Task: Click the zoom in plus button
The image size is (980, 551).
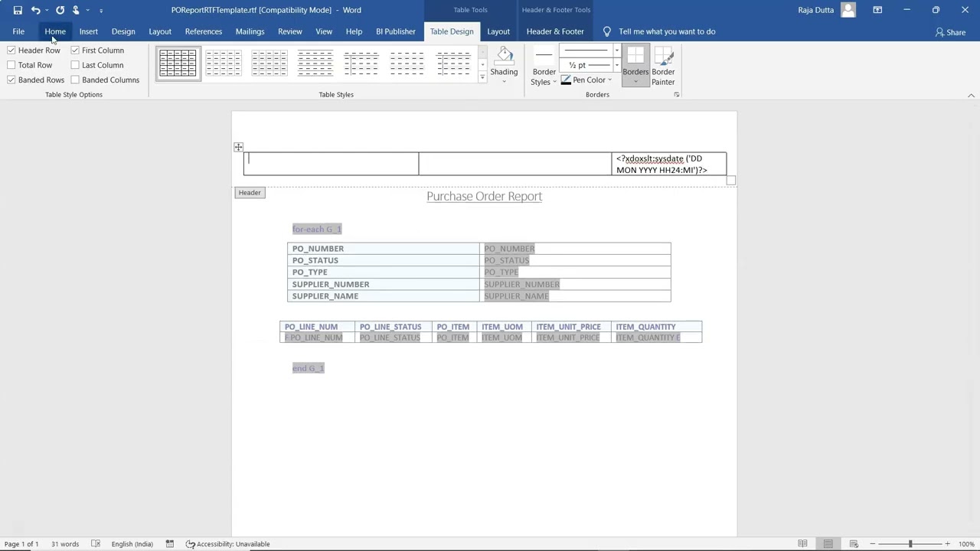Action: [947, 544]
